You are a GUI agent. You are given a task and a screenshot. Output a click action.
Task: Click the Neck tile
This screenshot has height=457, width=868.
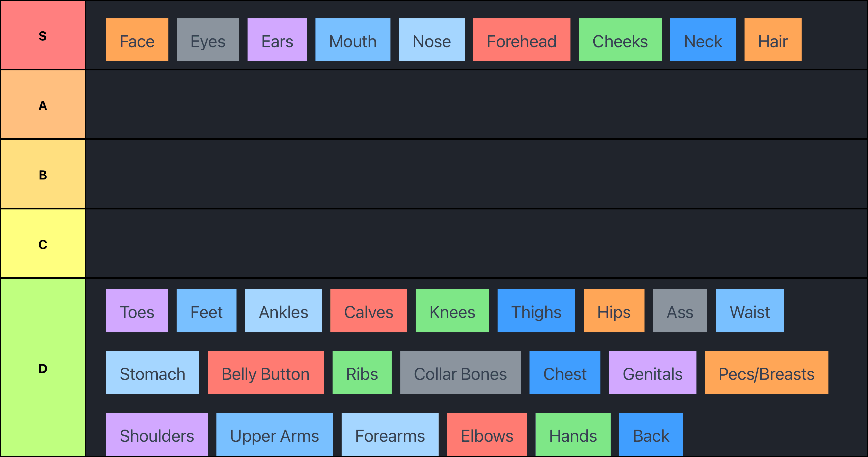pos(702,40)
